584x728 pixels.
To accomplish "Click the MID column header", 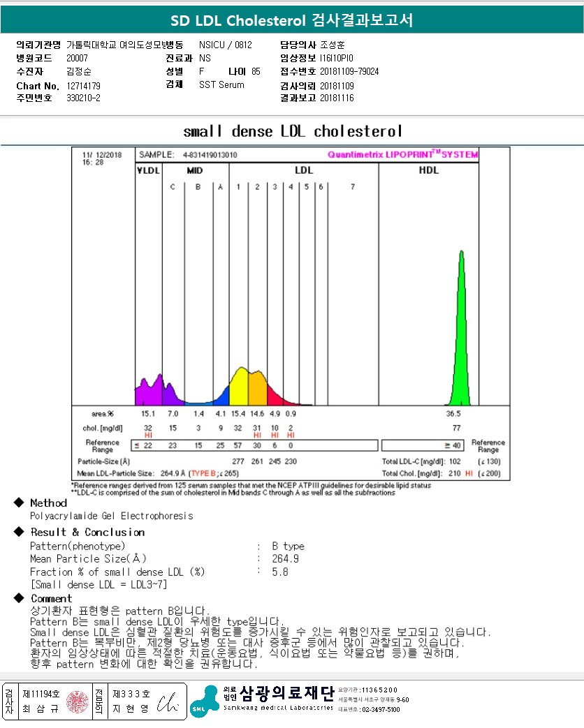I will pyautogui.click(x=195, y=170).
